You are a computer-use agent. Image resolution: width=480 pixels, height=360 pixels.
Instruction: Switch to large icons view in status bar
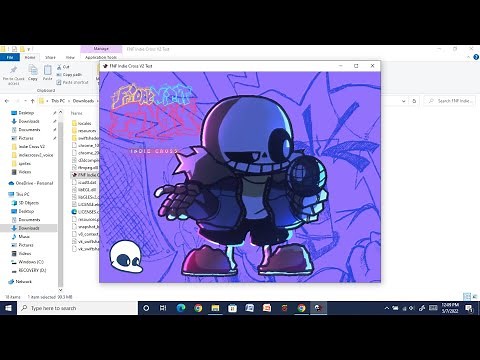[474, 296]
